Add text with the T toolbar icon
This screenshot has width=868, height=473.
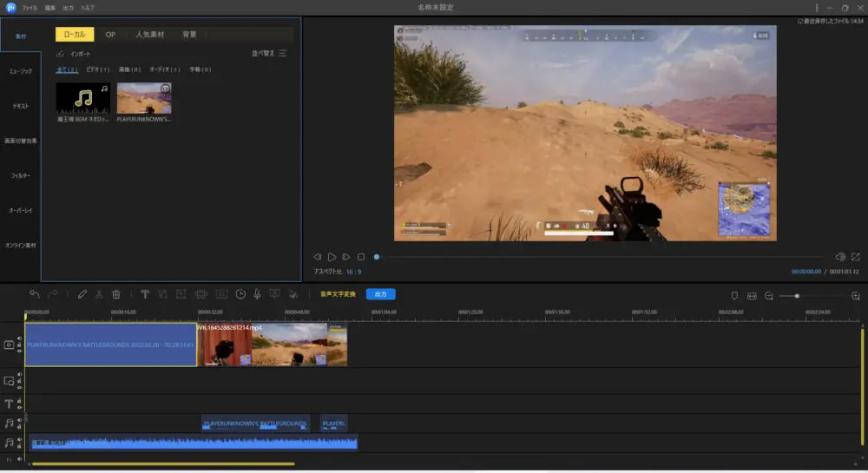point(145,294)
